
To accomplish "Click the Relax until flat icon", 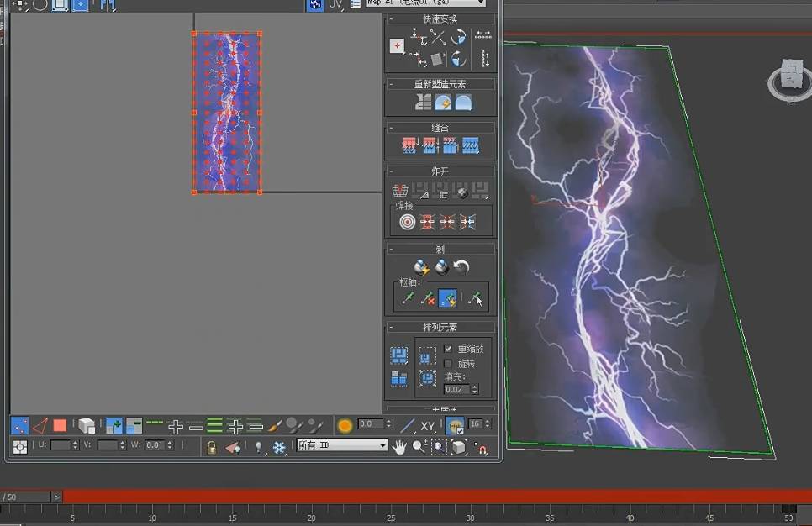I will pos(443,103).
